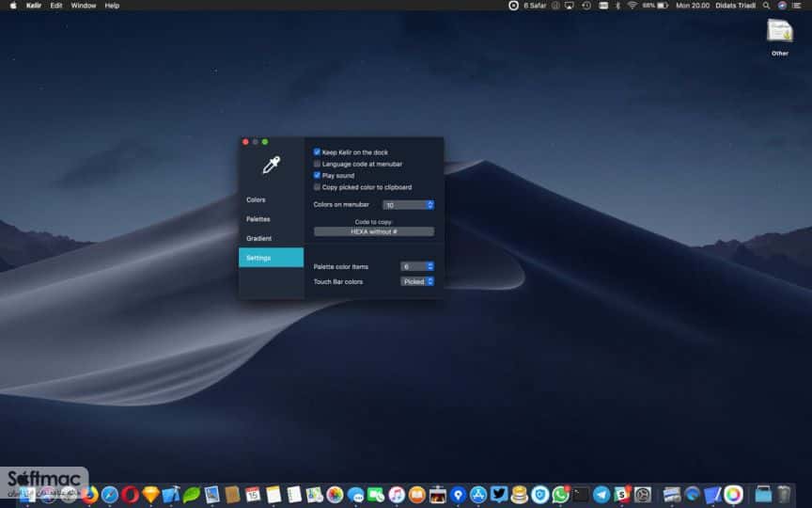Open the Colors section in Kelir sidebar
The image size is (812, 508).
[256, 199]
